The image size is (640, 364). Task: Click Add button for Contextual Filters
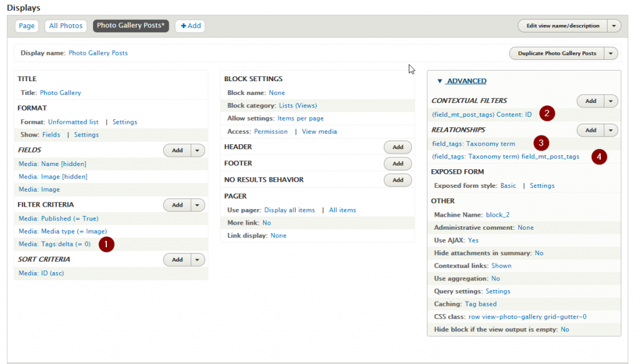click(591, 101)
